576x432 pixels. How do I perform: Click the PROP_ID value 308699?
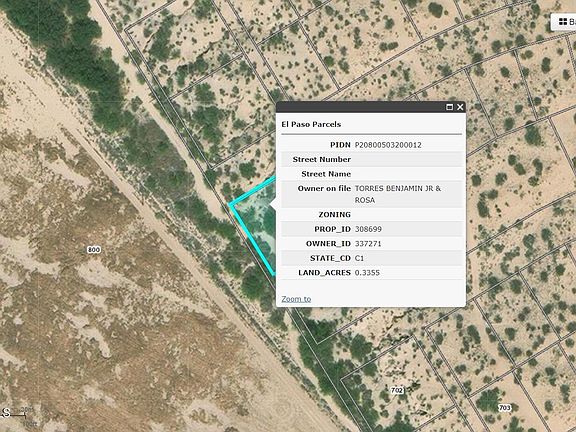click(x=368, y=229)
